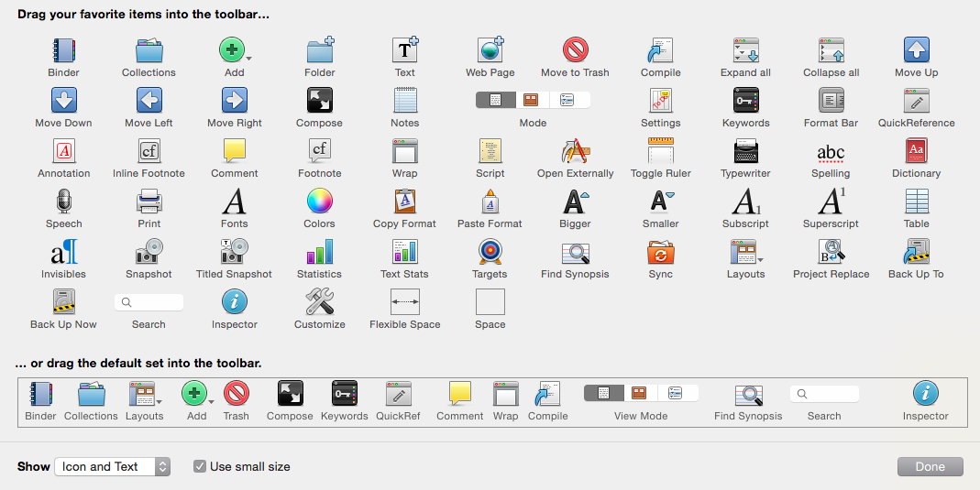Click the Expand all icon

(745, 50)
